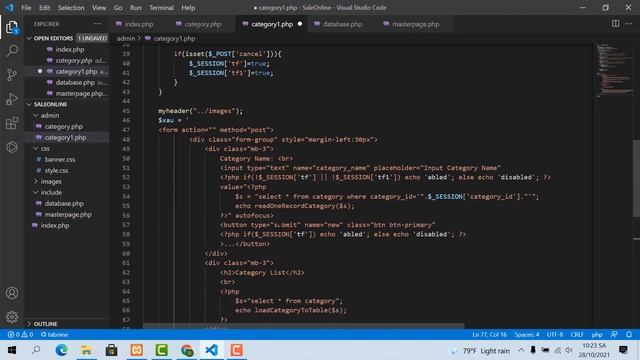Open XAMPP orange icon on taskbar
The image size is (640, 360).
tap(136, 350)
